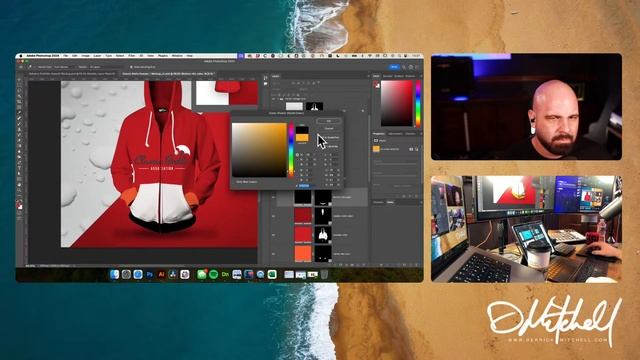
Task: Switch to the Swatches panel tab
Action: [387, 76]
